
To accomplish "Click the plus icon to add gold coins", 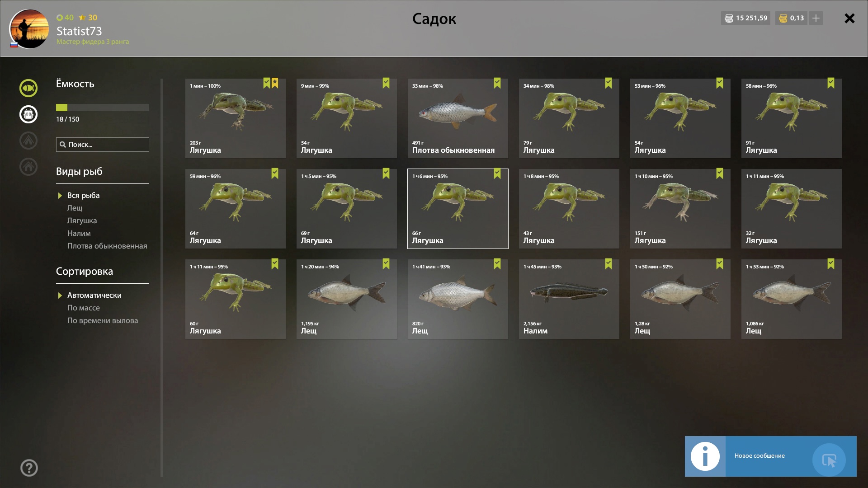I will tap(816, 18).
